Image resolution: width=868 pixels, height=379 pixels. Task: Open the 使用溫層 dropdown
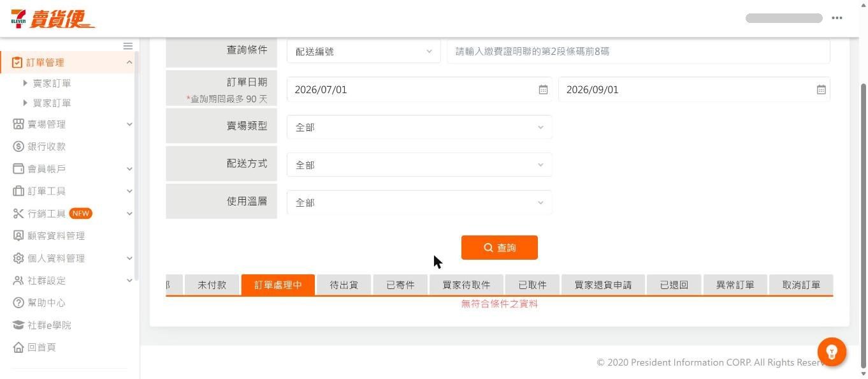pos(419,202)
